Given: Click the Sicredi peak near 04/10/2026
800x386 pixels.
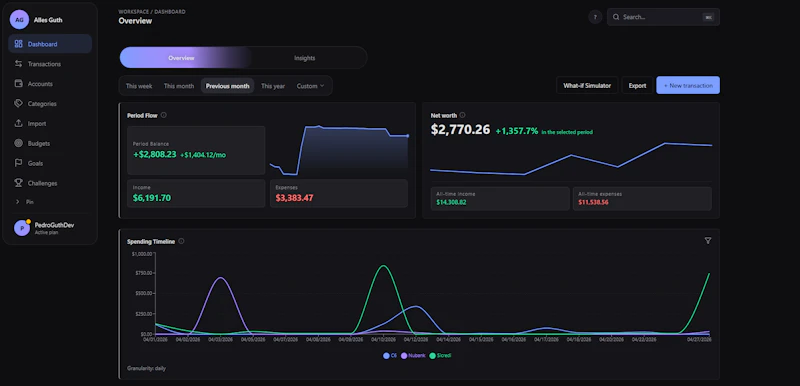Looking at the screenshot, I should click(384, 266).
